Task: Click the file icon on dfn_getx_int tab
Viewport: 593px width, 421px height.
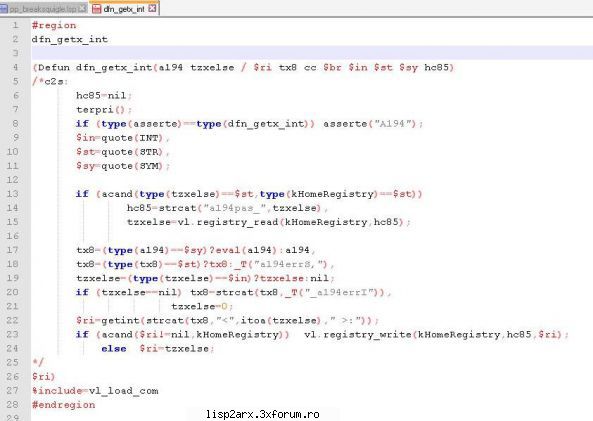Action: [x=97, y=9]
